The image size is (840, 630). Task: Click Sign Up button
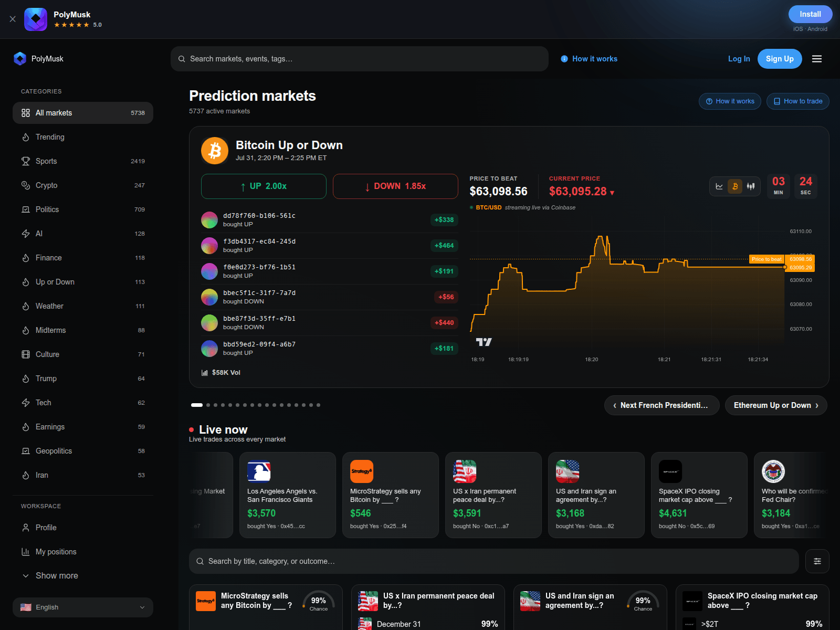780,59
